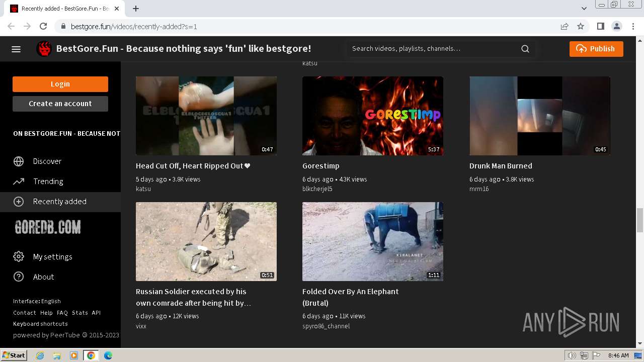Image resolution: width=644 pixels, height=362 pixels.
Task: Share this page icon in address bar
Action: pyautogui.click(x=565, y=26)
